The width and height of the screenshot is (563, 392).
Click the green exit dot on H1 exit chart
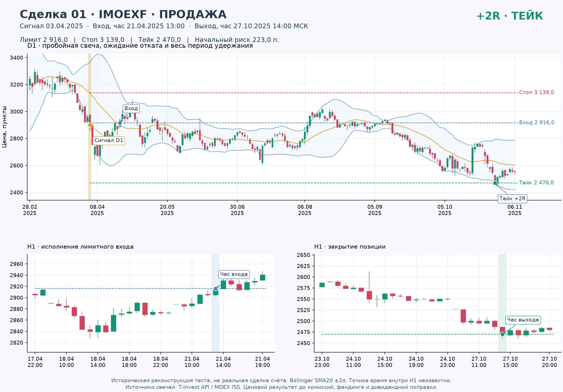coord(502,334)
